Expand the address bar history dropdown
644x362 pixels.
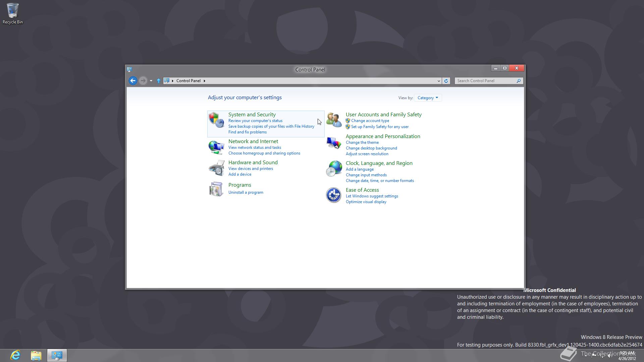click(x=438, y=81)
